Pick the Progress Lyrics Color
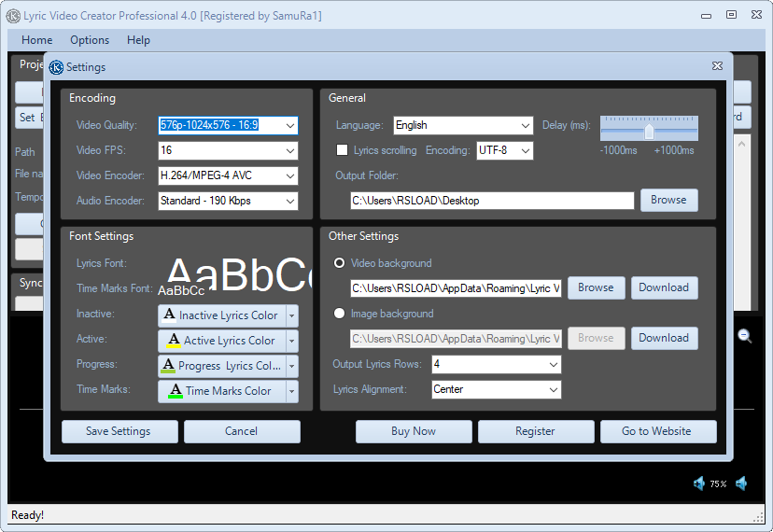Screen dimensions: 773x532 (222, 366)
